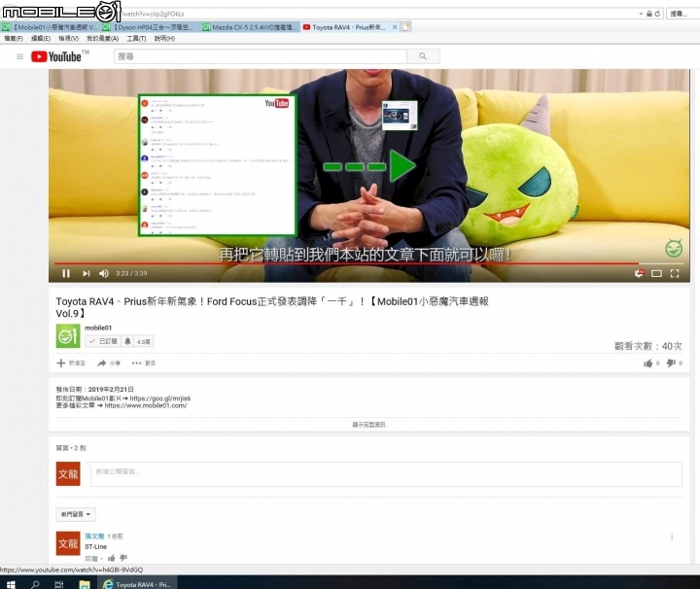Open the View (V) menu
Image resolution: width=700 pixels, height=589 pixels.
(x=68, y=38)
